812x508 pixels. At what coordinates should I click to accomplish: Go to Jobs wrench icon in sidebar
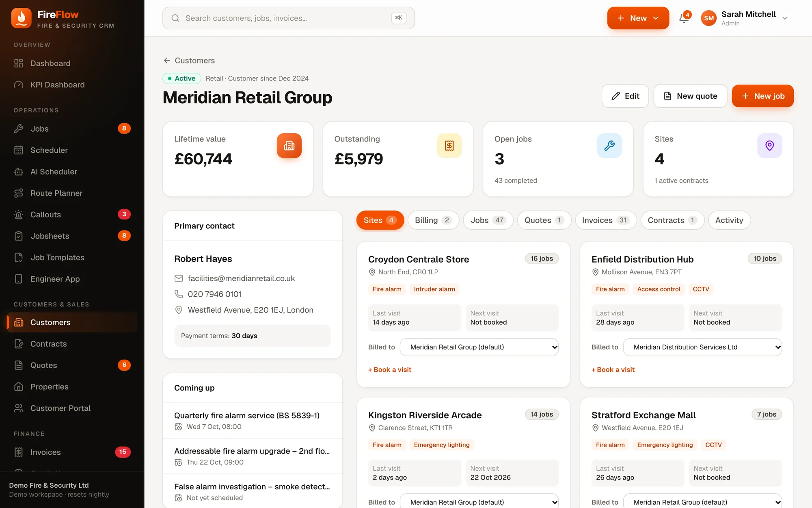pos(19,129)
